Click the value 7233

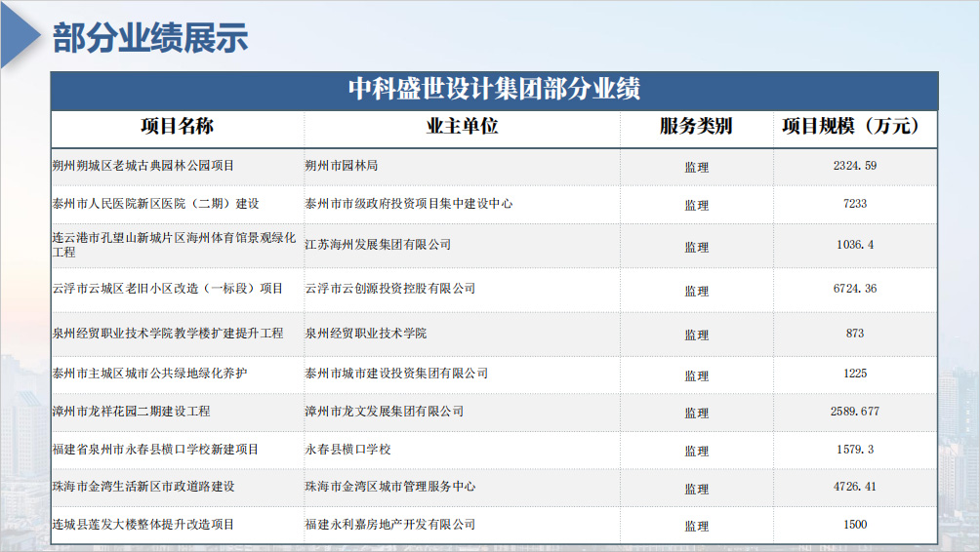[x=854, y=204]
